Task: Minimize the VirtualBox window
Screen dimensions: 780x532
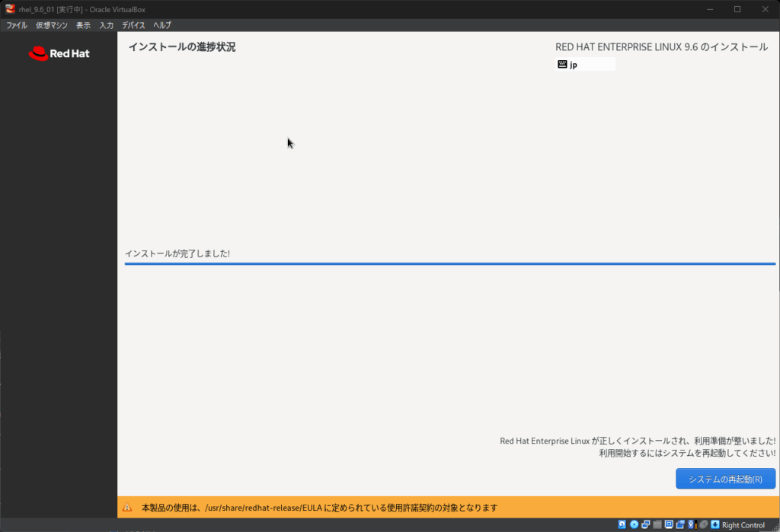Action: pos(710,9)
